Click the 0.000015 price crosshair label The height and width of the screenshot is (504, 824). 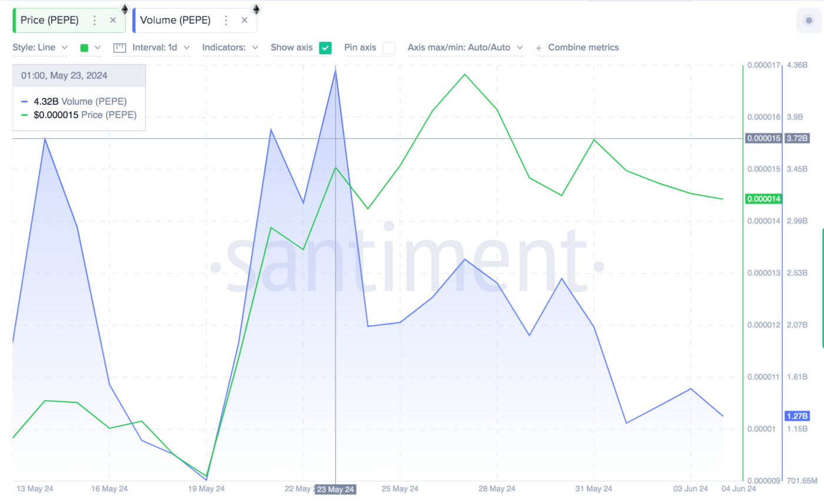(x=763, y=139)
